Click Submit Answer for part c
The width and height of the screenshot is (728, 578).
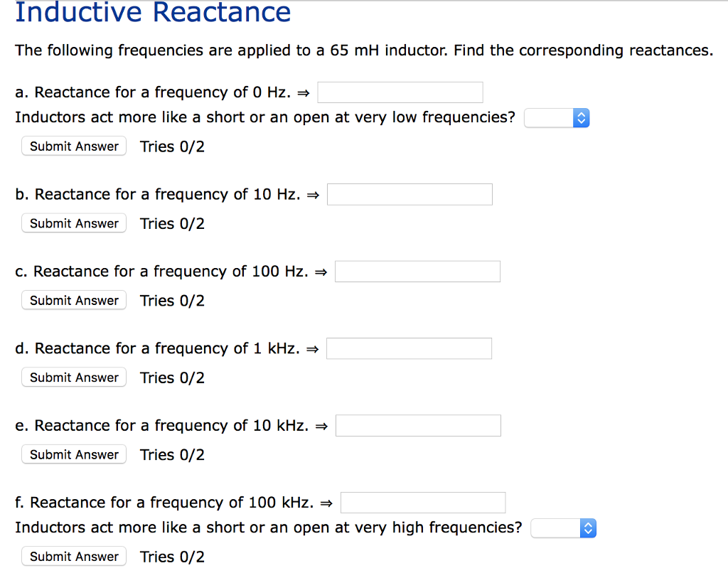(x=73, y=300)
